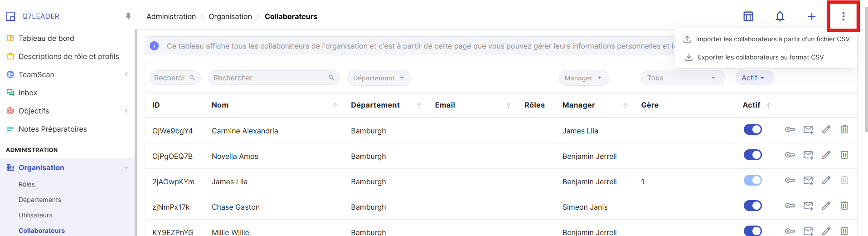Open the Actif status filter dropdown
Screen dimensions: 868x236
(754, 78)
